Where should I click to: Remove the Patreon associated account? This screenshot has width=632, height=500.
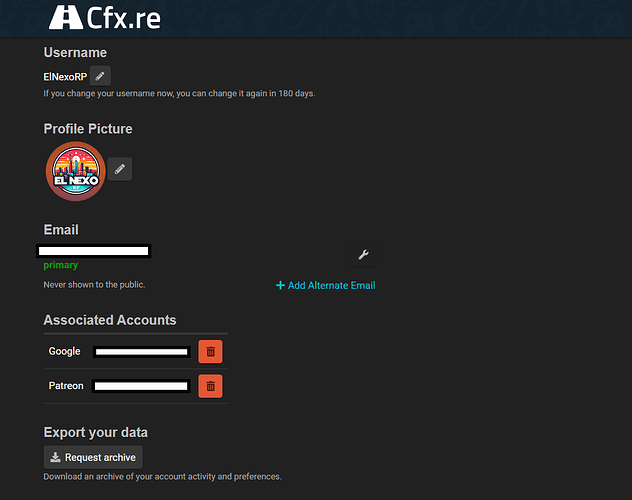pyautogui.click(x=210, y=386)
